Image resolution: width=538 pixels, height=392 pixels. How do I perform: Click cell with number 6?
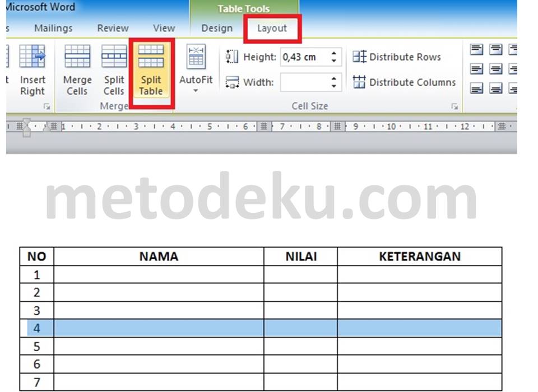coord(37,364)
